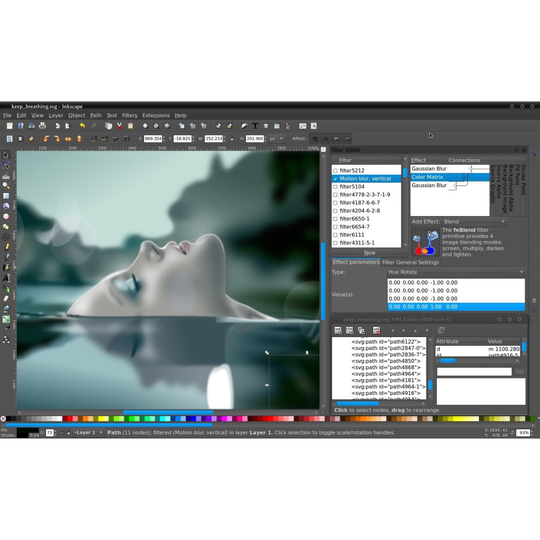Select the Color Matrix effect row
The image size is (540, 540).
point(450,177)
